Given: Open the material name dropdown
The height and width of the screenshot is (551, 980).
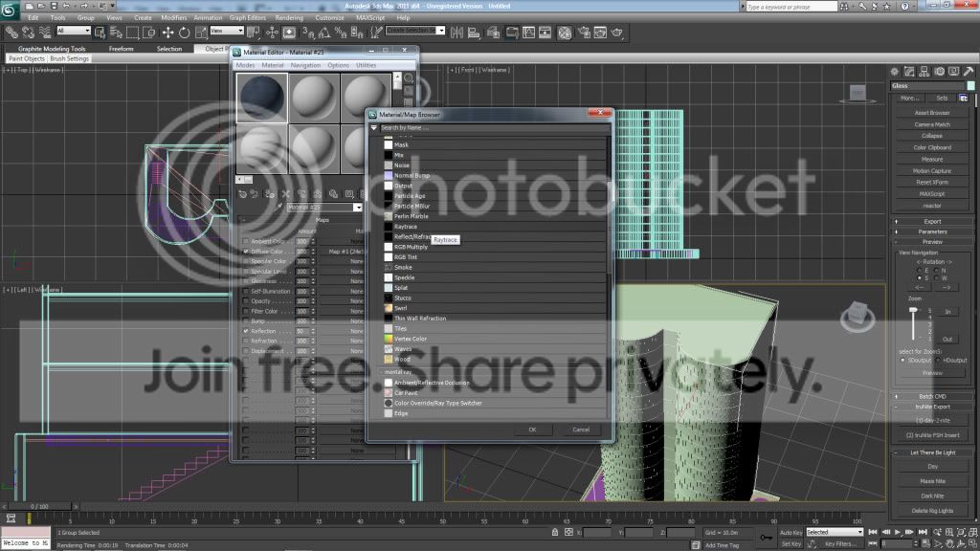Looking at the screenshot, I should [358, 208].
